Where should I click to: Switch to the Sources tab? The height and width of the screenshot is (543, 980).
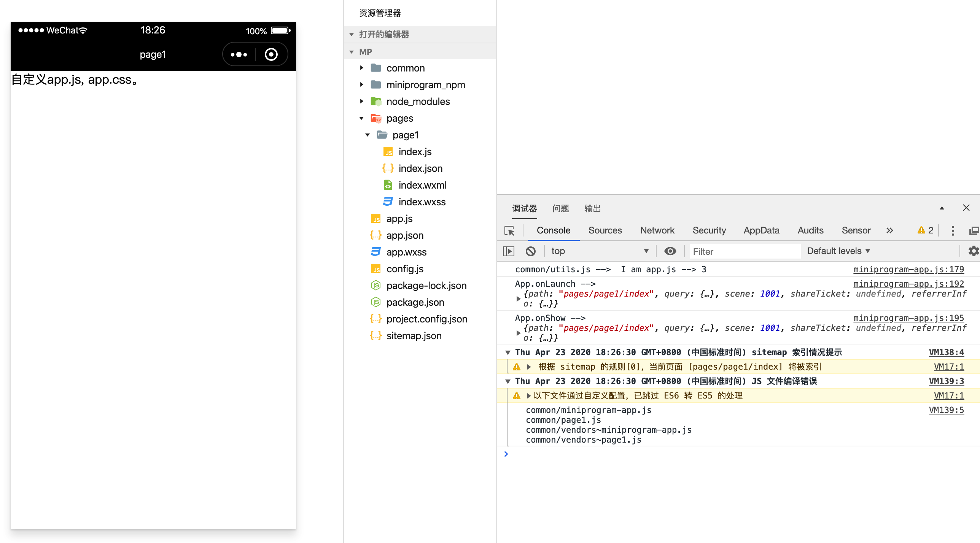pos(605,230)
